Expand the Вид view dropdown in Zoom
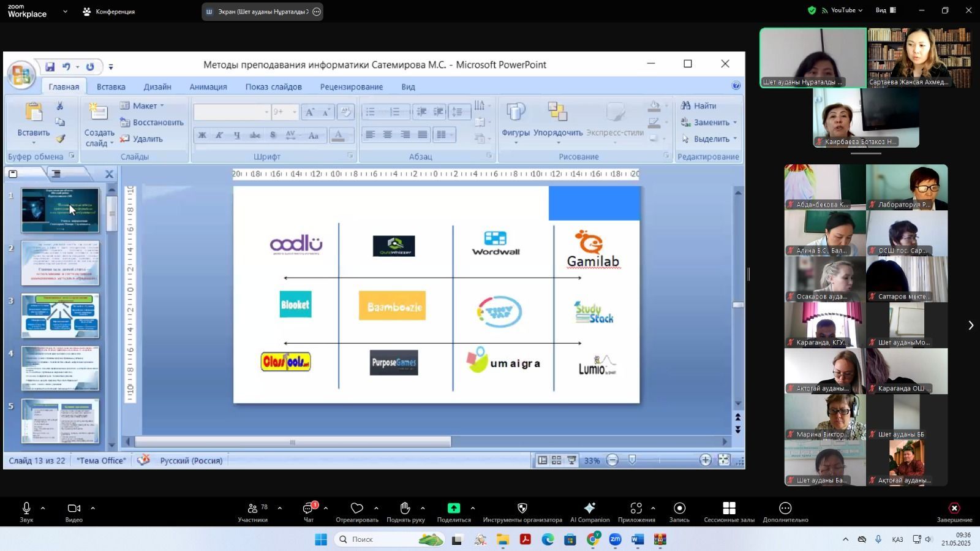980x551 pixels. point(885,10)
